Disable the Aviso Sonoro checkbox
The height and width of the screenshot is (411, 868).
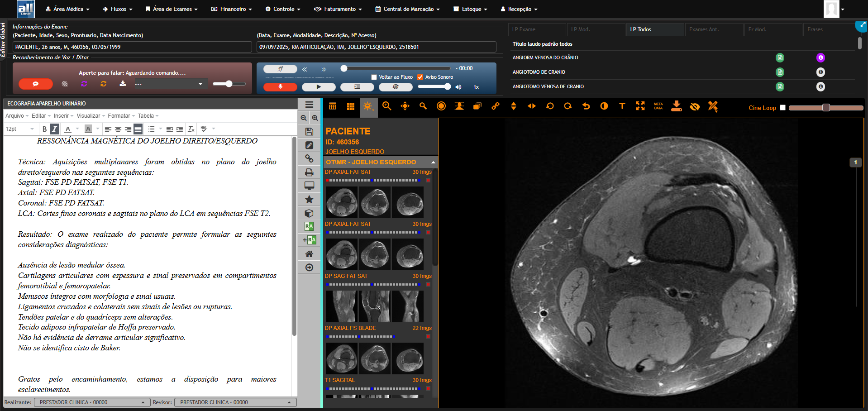click(x=420, y=77)
